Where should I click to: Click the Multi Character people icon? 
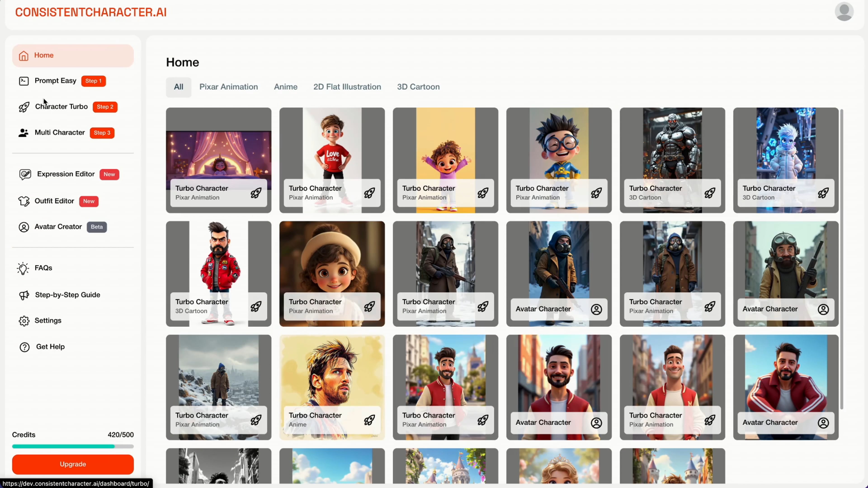coord(23,133)
